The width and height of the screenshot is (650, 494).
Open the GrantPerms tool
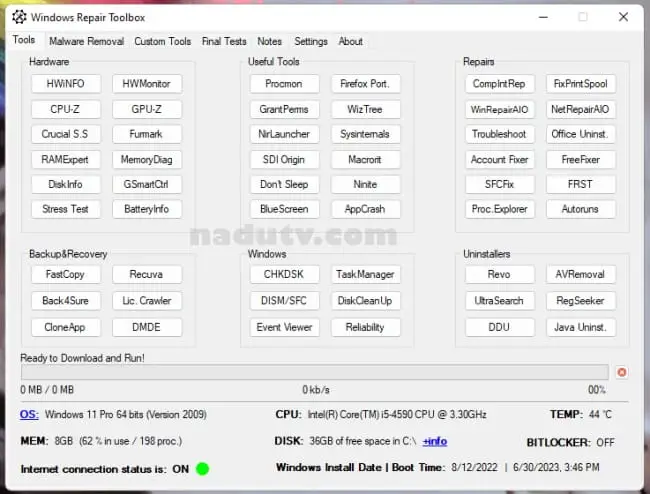284,109
